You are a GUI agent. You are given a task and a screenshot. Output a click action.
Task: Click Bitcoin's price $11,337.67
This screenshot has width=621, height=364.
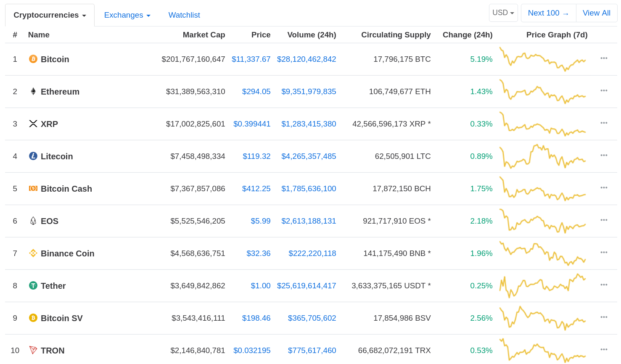coord(251,59)
